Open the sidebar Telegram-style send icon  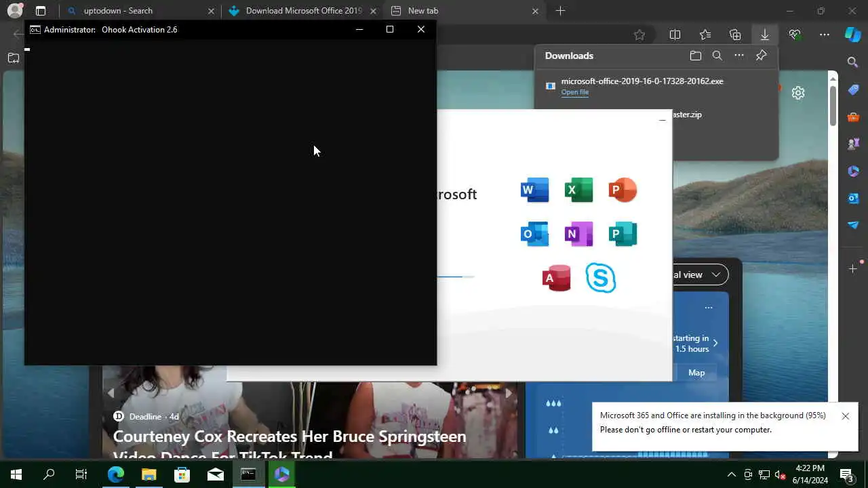(x=853, y=225)
